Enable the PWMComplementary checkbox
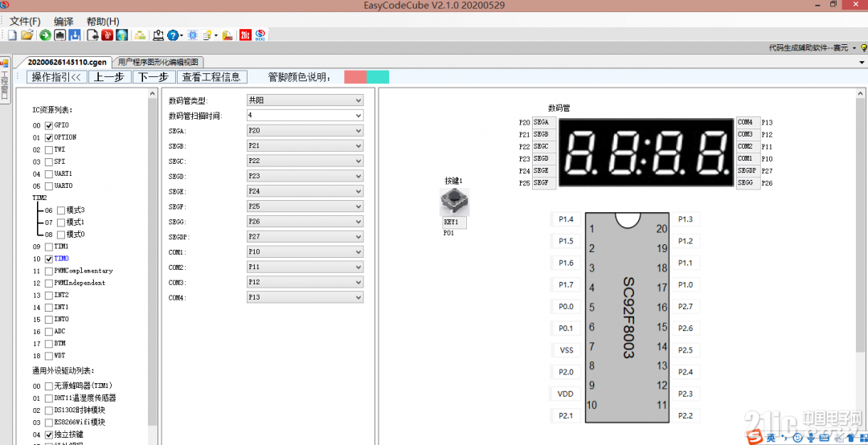 49,271
